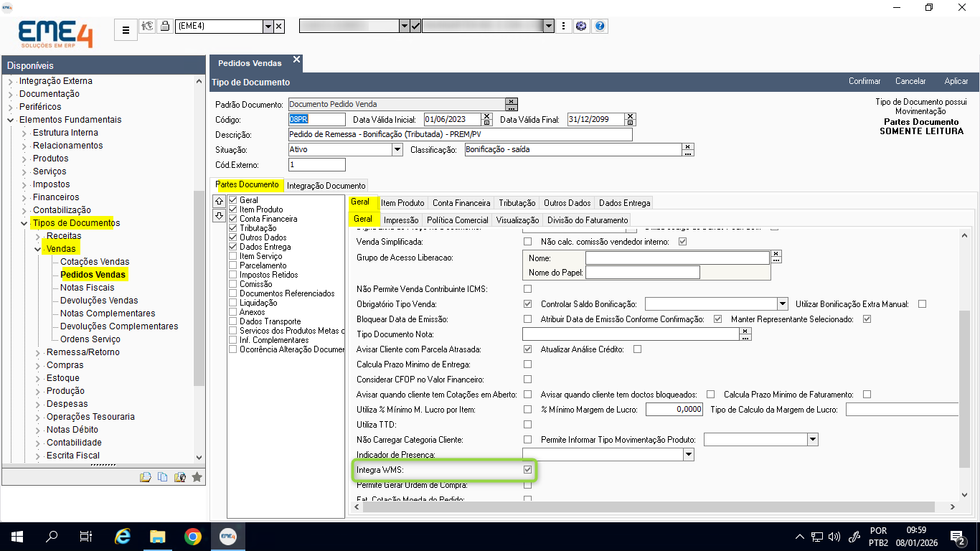Open Chrome from taskbar
This screenshot has width=980, height=551.
click(192, 536)
